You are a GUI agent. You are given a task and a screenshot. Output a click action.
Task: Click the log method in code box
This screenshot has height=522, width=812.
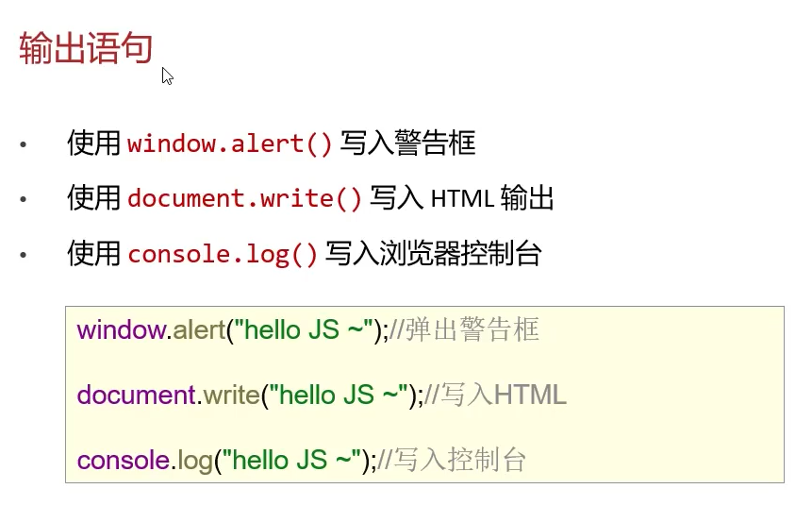tap(195, 461)
